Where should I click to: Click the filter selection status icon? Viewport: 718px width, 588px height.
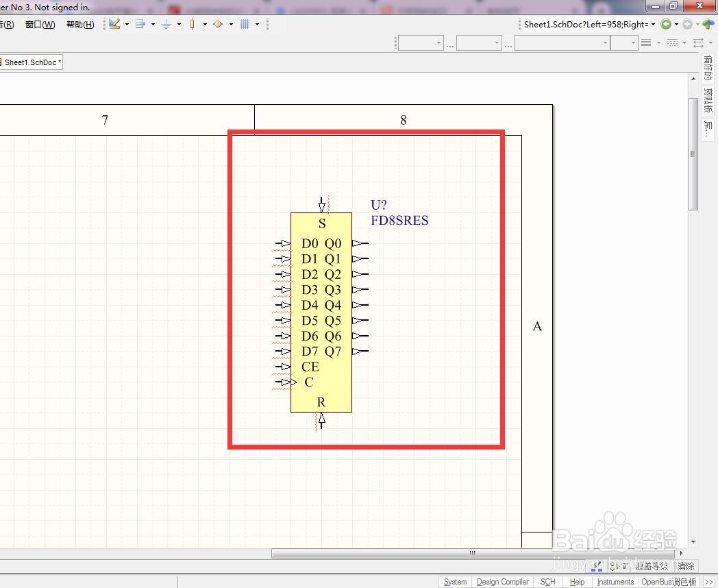click(x=618, y=567)
